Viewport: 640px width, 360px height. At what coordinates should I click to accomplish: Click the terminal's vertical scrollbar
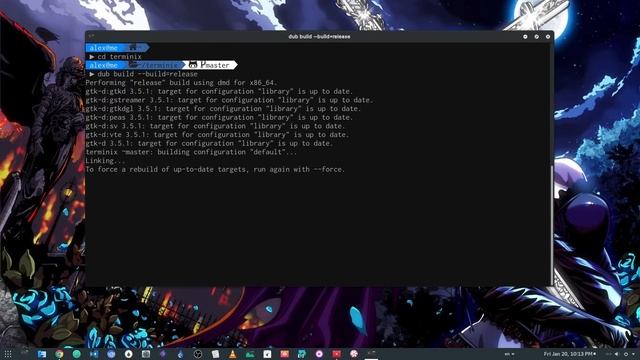click(x=552, y=224)
